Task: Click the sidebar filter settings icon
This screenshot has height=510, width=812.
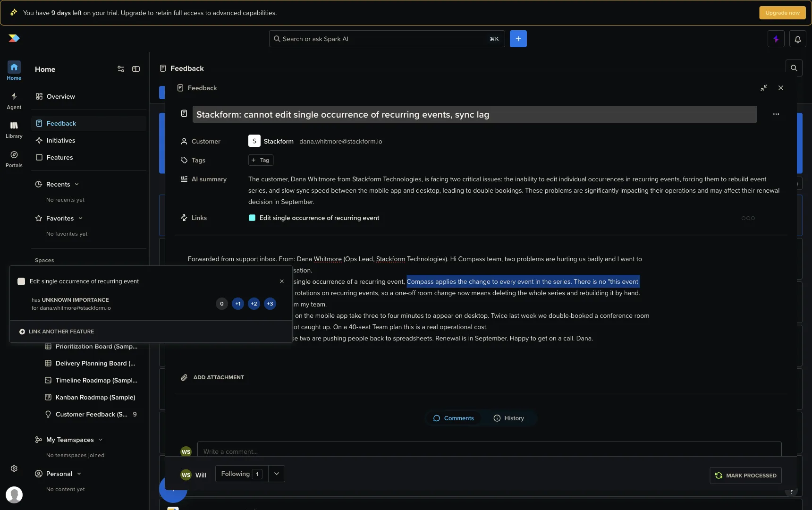Action: 121,69
